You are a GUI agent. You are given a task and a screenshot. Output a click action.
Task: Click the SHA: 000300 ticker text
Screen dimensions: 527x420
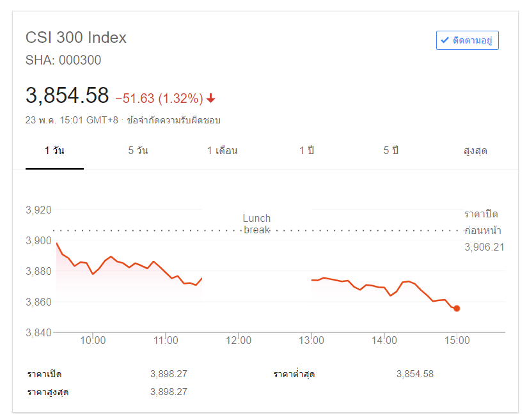tap(63, 61)
